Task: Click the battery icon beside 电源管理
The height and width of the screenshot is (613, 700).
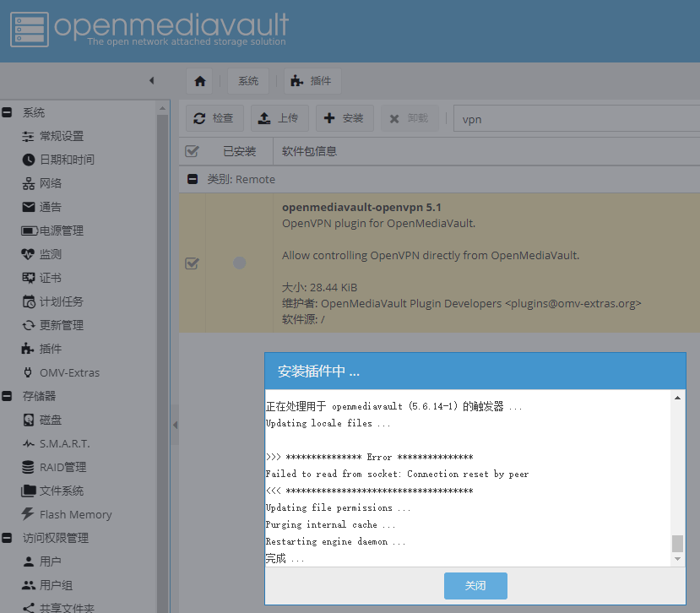Action: pyautogui.click(x=30, y=231)
